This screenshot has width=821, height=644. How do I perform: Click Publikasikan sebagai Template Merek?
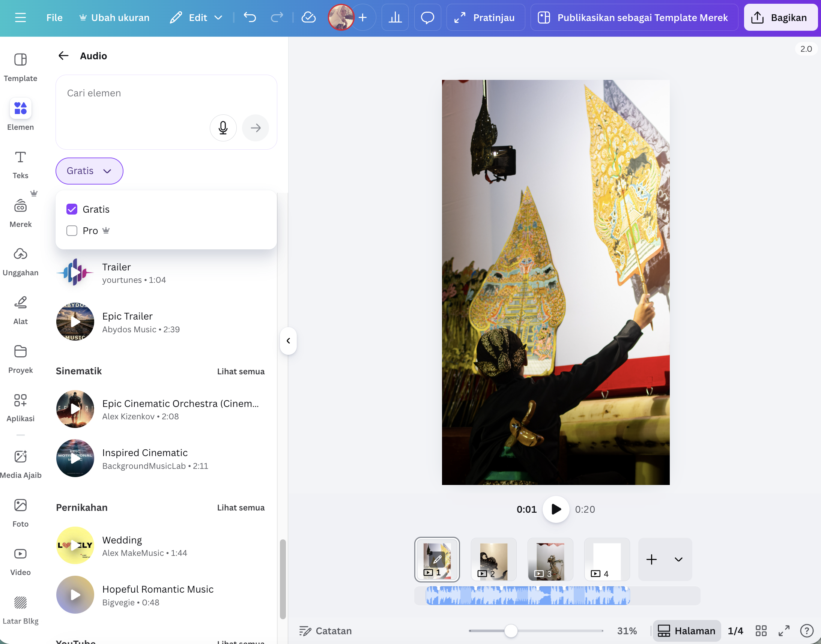pos(634,18)
